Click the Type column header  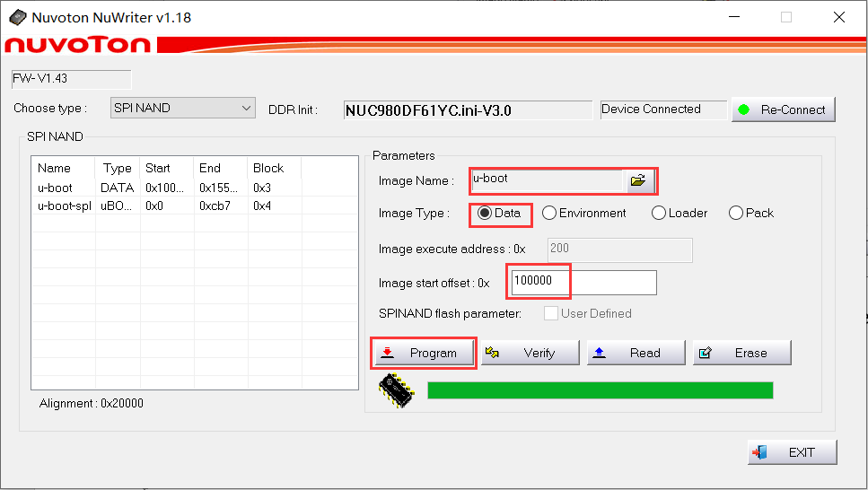[118, 168]
